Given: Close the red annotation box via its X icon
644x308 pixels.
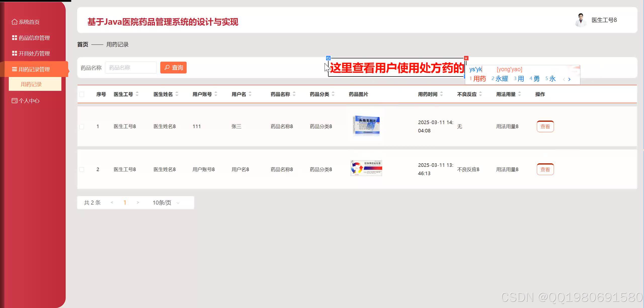Looking at the screenshot, I should coord(466,58).
